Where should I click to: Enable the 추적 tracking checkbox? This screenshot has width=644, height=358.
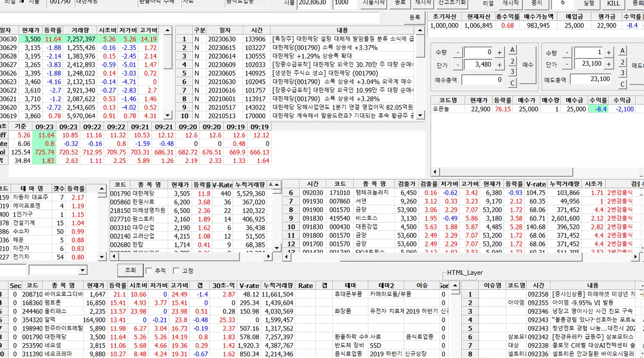tap(149, 271)
